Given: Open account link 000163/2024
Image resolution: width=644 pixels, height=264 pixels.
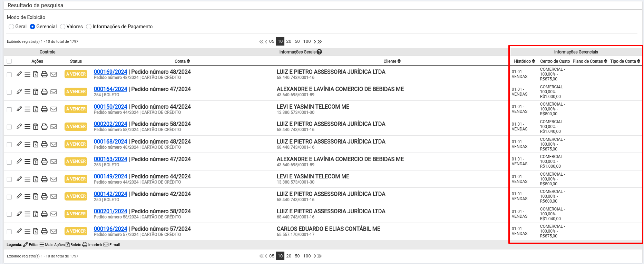Looking at the screenshot, I should coord(110,159).
